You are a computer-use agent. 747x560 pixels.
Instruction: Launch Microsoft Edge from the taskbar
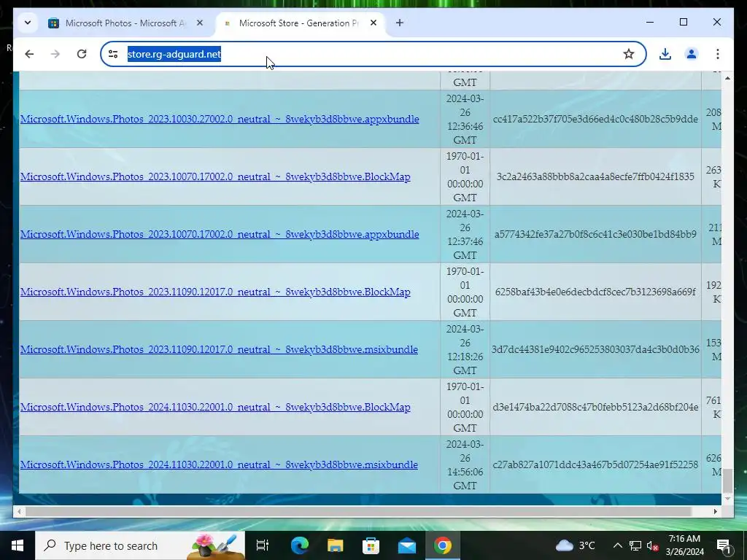[300, 545]
